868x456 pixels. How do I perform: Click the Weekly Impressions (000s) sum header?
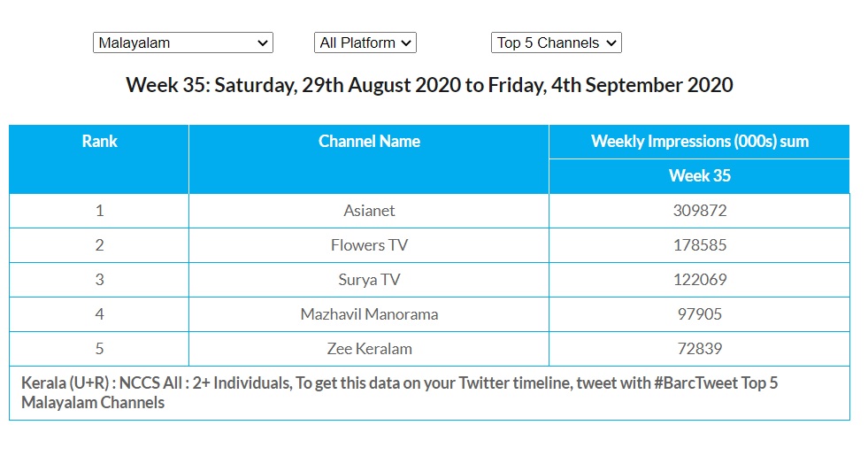point(699,142)
